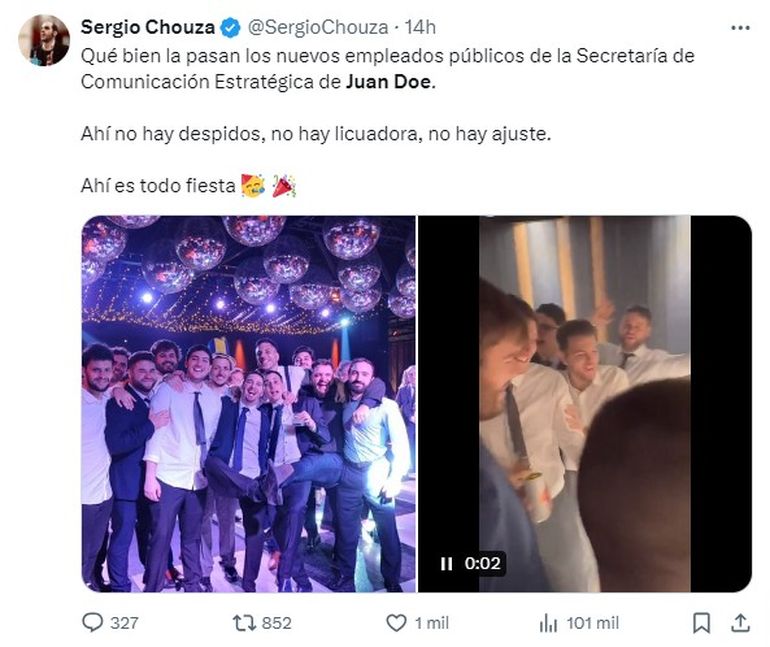Click the Sergio Chouza display name
The height and width of the screenshot is (647, 770).
[x=148, y=27]
